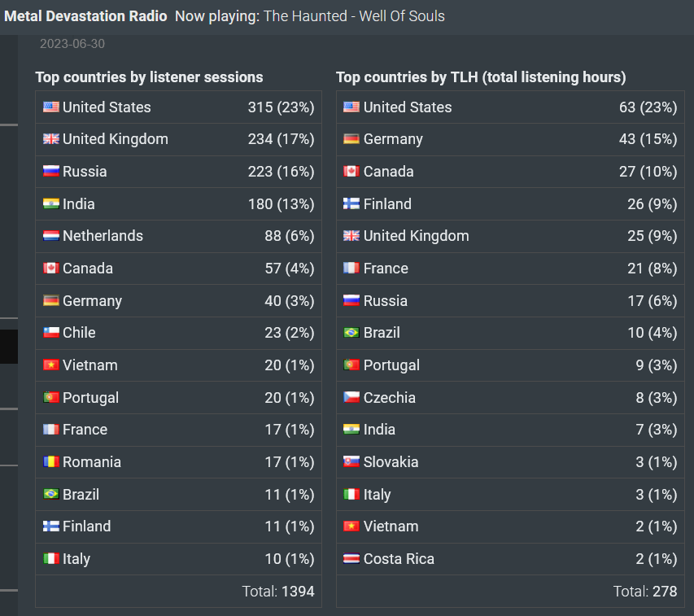
Task: Click the Germany flag in TLH table
Action: (351, 139)
